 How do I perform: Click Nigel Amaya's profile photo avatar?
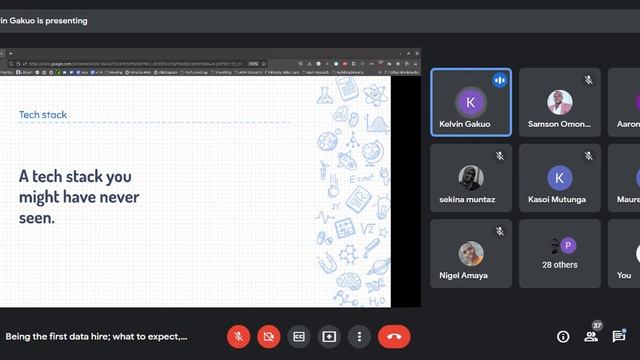point(471,253)
